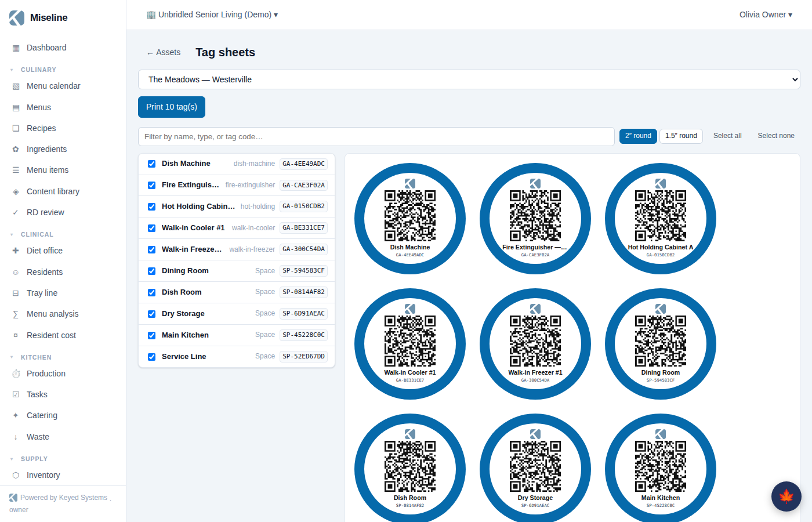The width and height of the screenshot is (812, 522).
Task: Uncheck the Dish Room checkbox
Action: 151,293
